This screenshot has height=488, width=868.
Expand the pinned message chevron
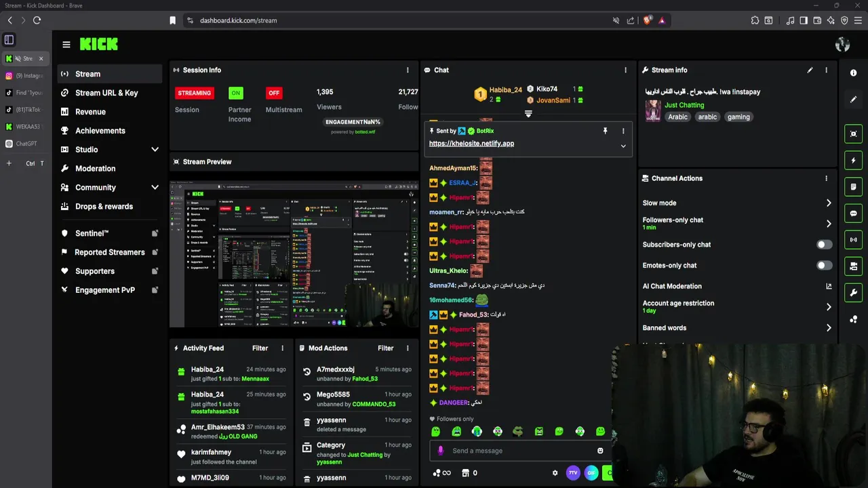[623, 146]
